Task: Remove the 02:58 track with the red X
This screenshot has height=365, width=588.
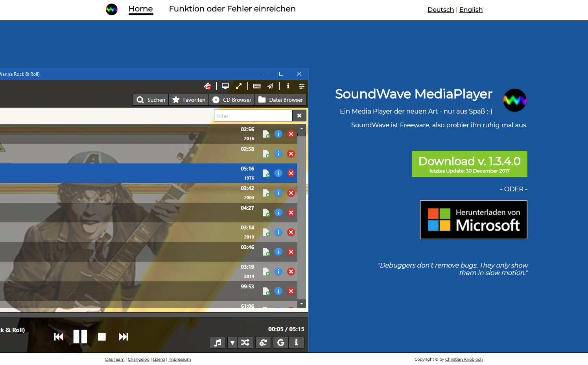Action: pos(291,154)
